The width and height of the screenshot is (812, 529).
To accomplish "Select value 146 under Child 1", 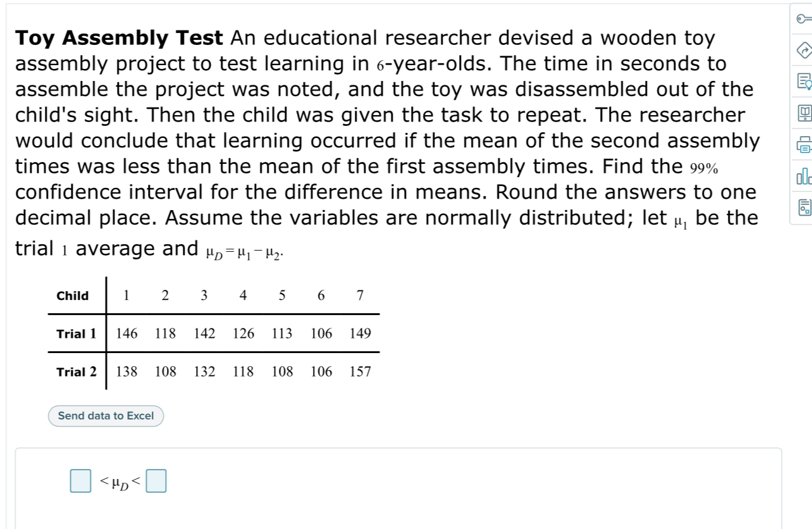I will pyautogui.click(x=126, y=333).
